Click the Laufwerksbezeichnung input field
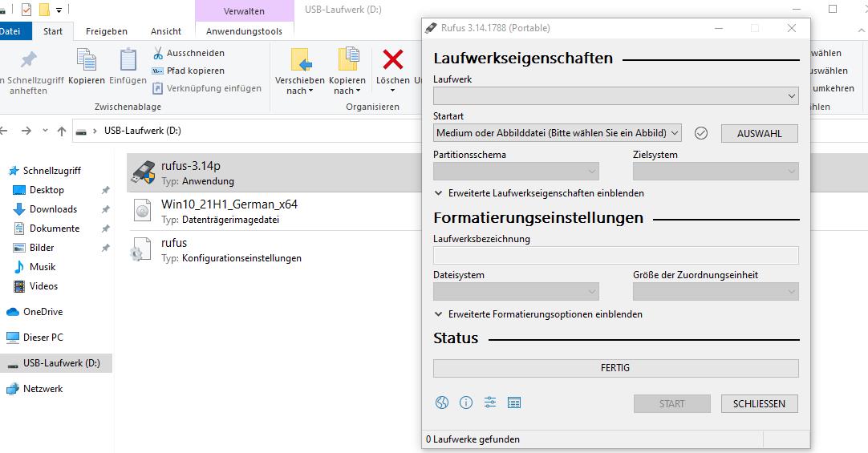Screen dimensions: 868x453 click(615, 256)
